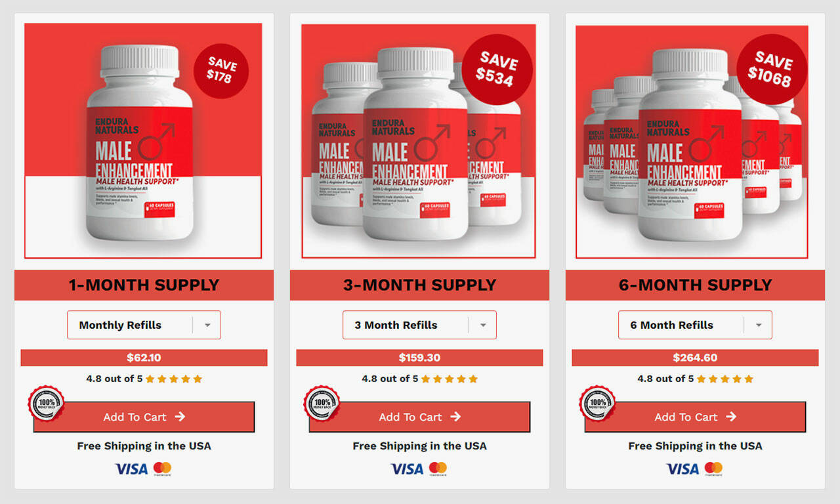
Task: Click the Visa logo under 6-Month Supply
Action: coord(682,469)
